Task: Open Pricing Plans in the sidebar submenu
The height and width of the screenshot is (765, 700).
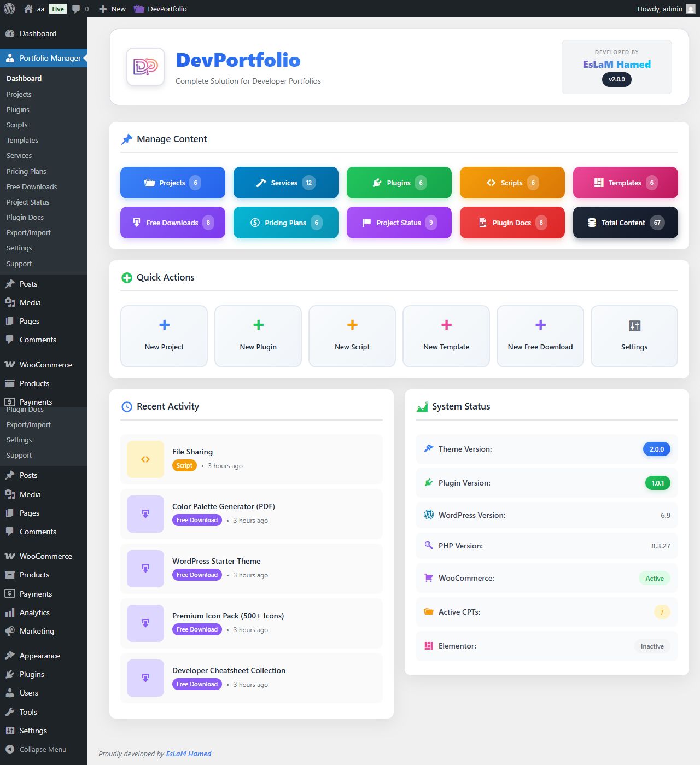Action: coord(26,171)
